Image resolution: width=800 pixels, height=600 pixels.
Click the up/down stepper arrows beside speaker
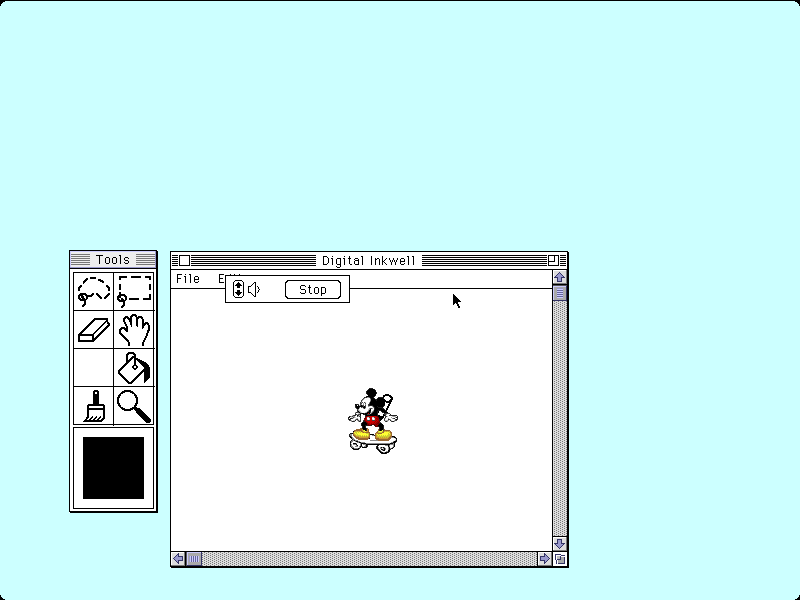(x=238, y=290)
